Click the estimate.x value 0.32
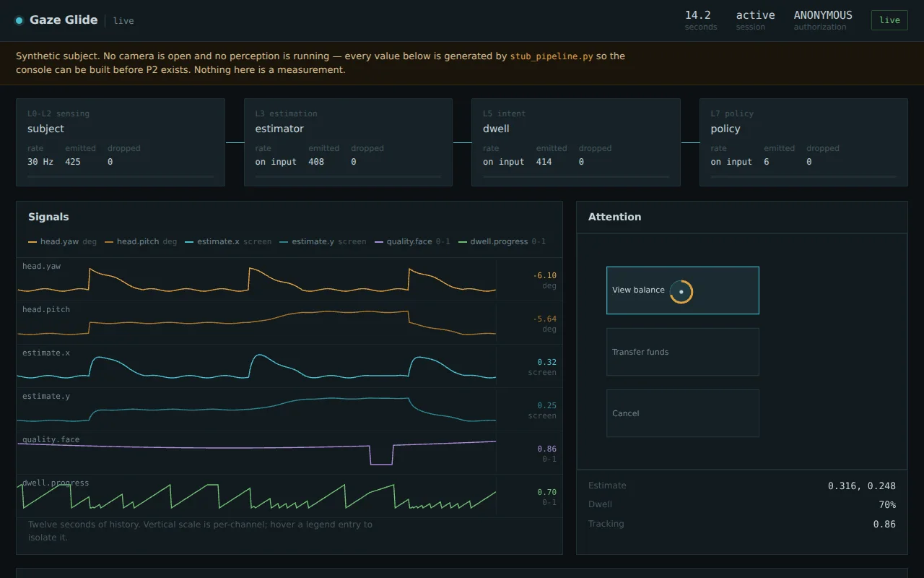 tap(546, 362)
